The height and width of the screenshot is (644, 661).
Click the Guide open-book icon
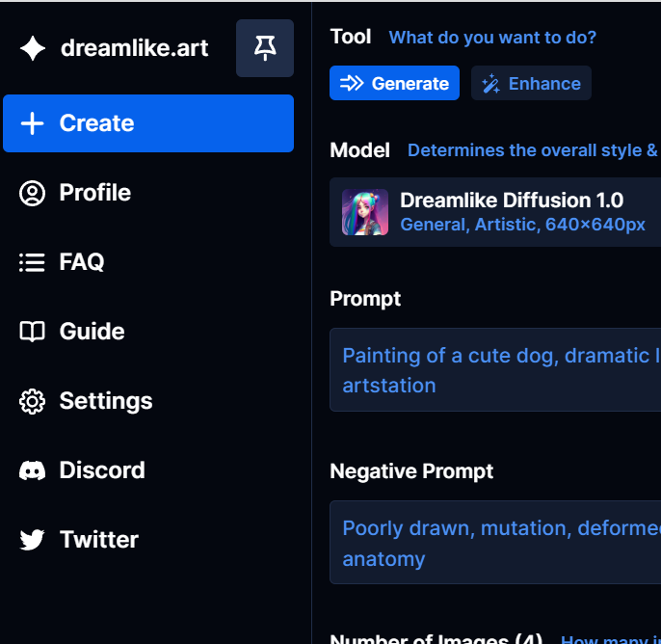point(32,332)
